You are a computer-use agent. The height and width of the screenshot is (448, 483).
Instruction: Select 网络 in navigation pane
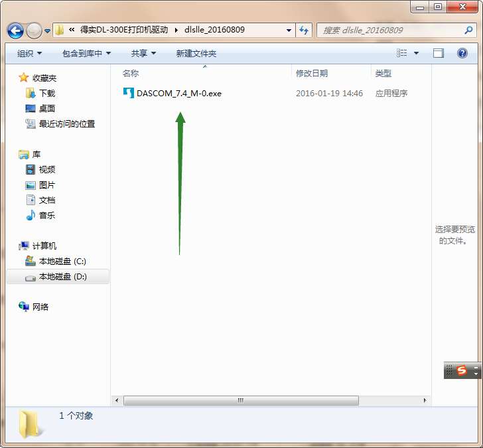pyautogui.click(x=40, y=307)
